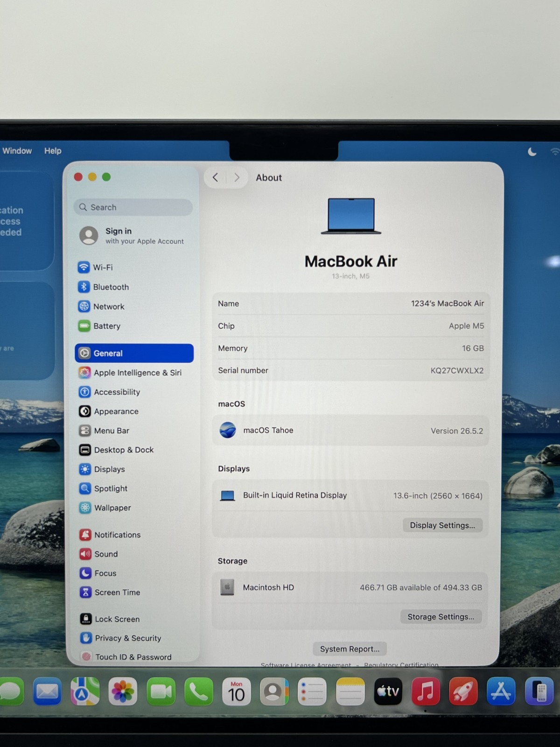Click the MacBook Air image
Image resolution: width=560 pixels, height=747 pixels.
coord(351,216)
